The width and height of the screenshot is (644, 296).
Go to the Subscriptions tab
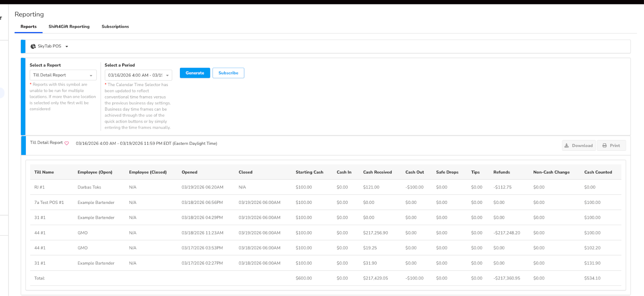pos(115,27)
